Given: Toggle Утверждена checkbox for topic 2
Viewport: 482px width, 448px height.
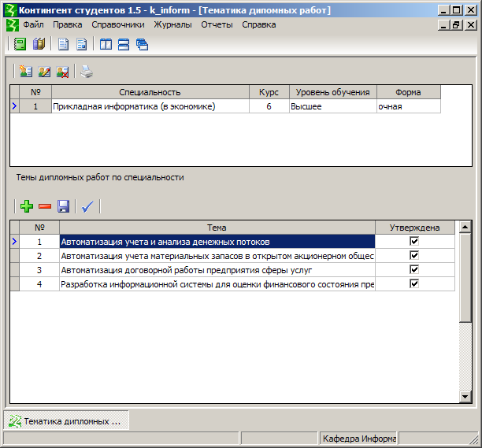Looking at the screenshot, I should (x=414, y=255).
